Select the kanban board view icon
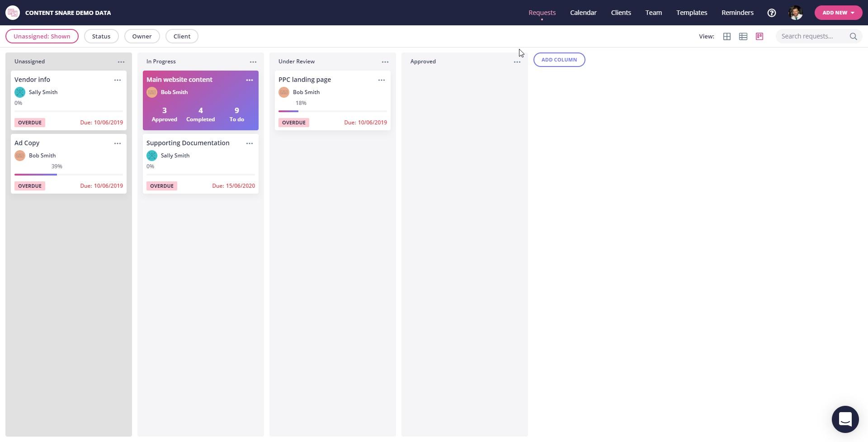This screenshot has width=868, height=442. pos(759,36)
